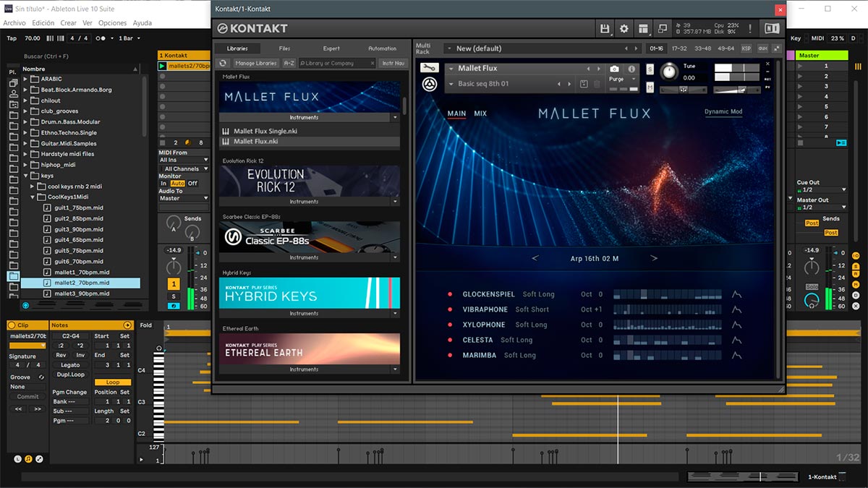Open Kontakt workspace layout icon
This screenshot has height=488, width=868.
tap(643, 28)
